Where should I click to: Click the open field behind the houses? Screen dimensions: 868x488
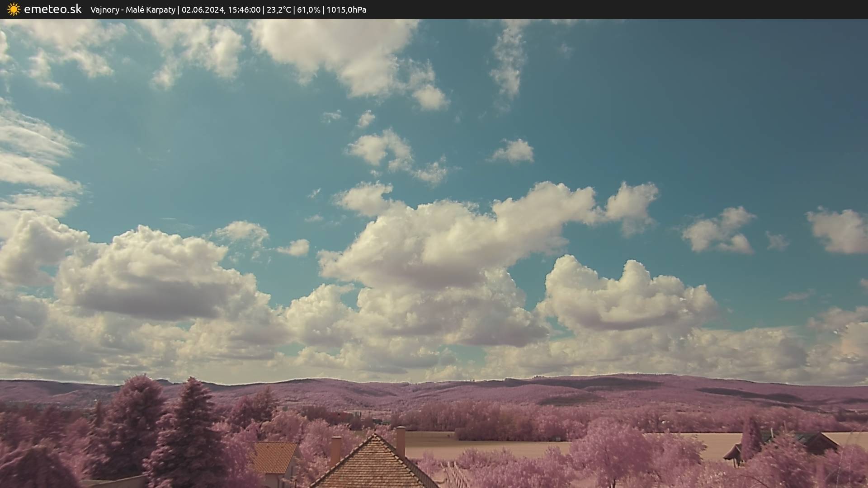(x=497, y=446)
